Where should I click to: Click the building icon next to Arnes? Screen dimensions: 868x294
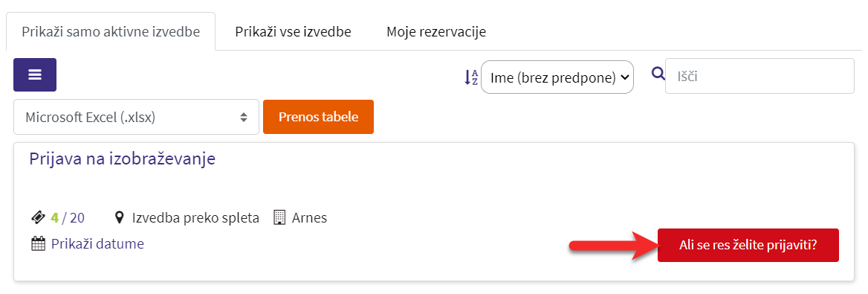click(279, 217)
